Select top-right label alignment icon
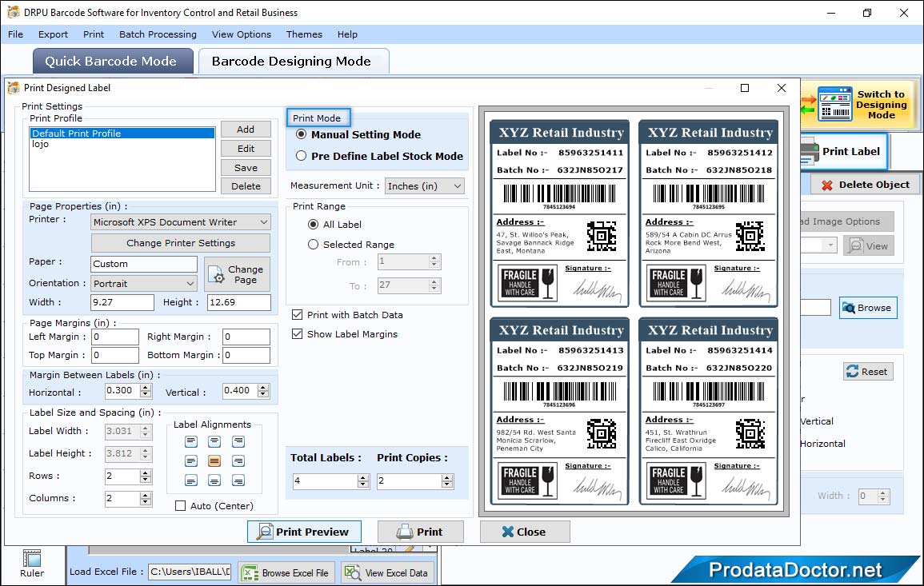Viewport: 924px width, 586px height. click(238, 441)
